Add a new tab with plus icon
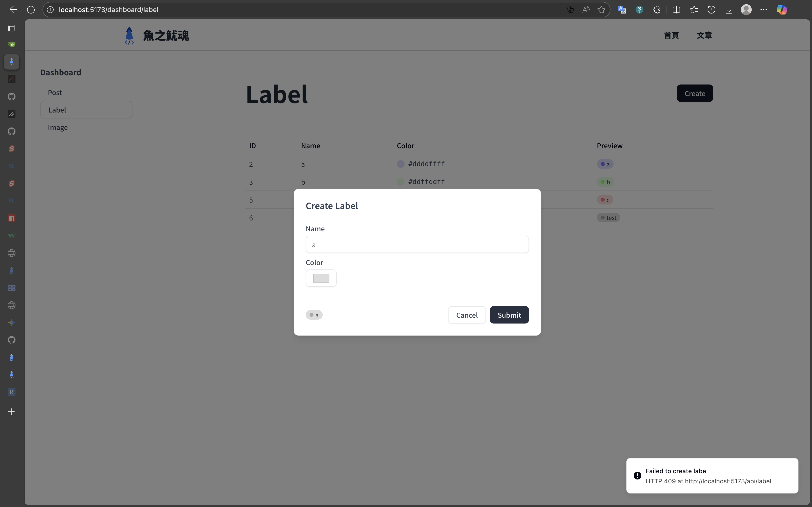This screenshot has height=507, width=812. [11, 412]
